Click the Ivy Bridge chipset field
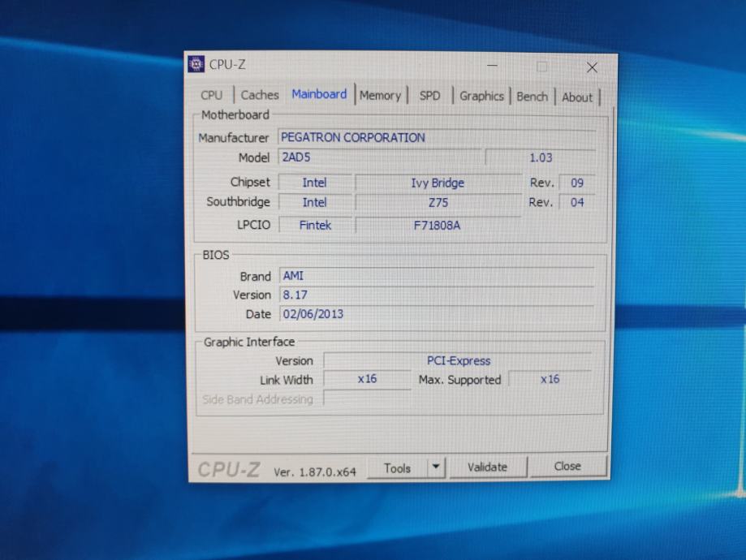 click(x=438, y=183)
